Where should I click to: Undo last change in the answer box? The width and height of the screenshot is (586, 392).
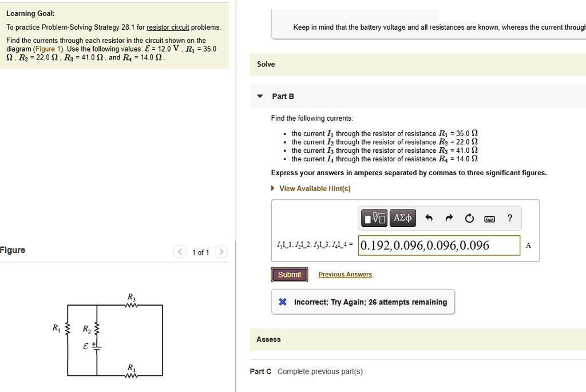click(429, 217)
